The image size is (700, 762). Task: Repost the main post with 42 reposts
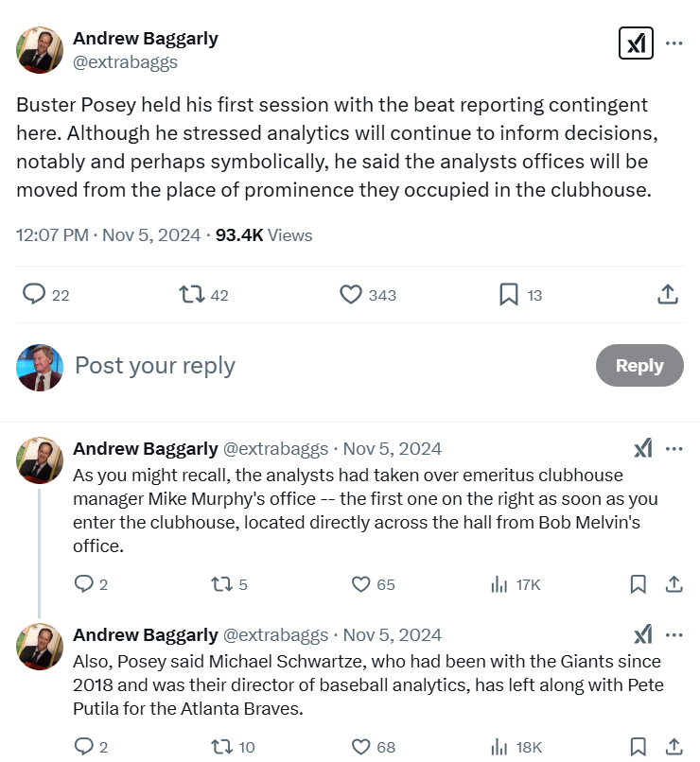click(192, 295)
